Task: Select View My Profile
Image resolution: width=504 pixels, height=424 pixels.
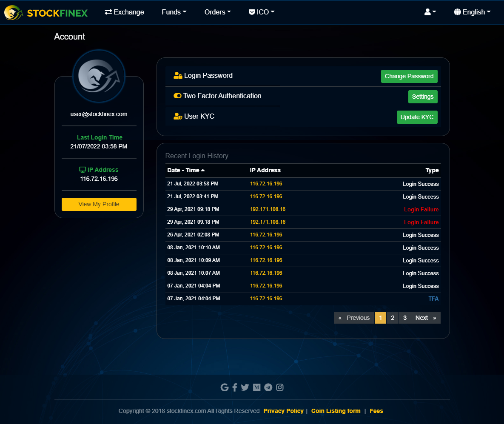Action: tap(99, 204)
